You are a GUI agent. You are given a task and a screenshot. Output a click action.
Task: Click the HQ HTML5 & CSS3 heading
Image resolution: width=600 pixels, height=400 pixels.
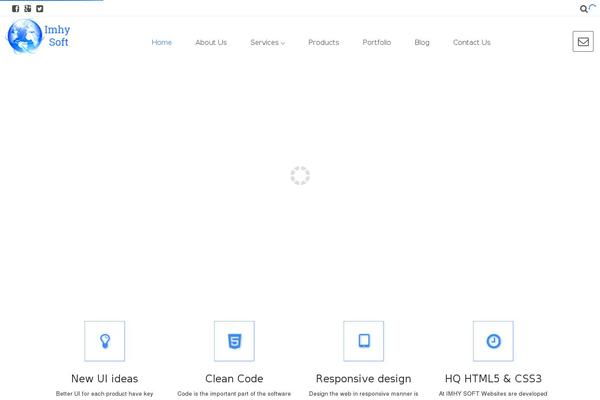(493, 379)
